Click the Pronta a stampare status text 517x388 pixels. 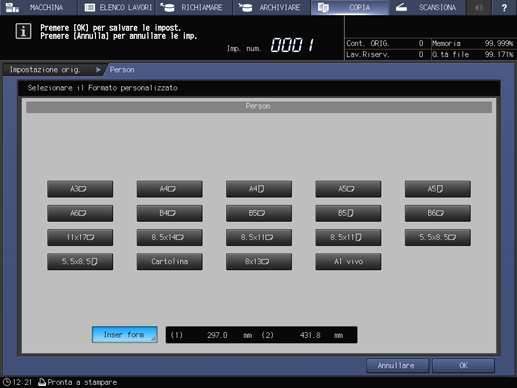[x=82, y=382]
